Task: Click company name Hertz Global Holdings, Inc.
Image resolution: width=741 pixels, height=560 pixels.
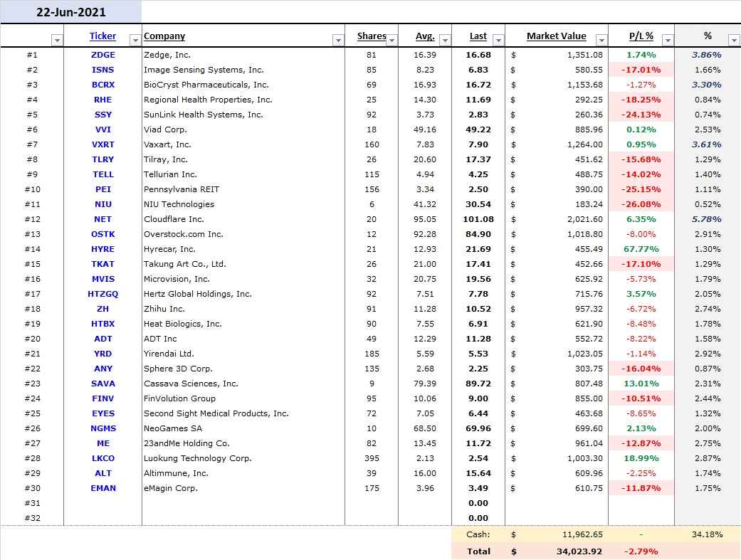Action: coord(198,294)
